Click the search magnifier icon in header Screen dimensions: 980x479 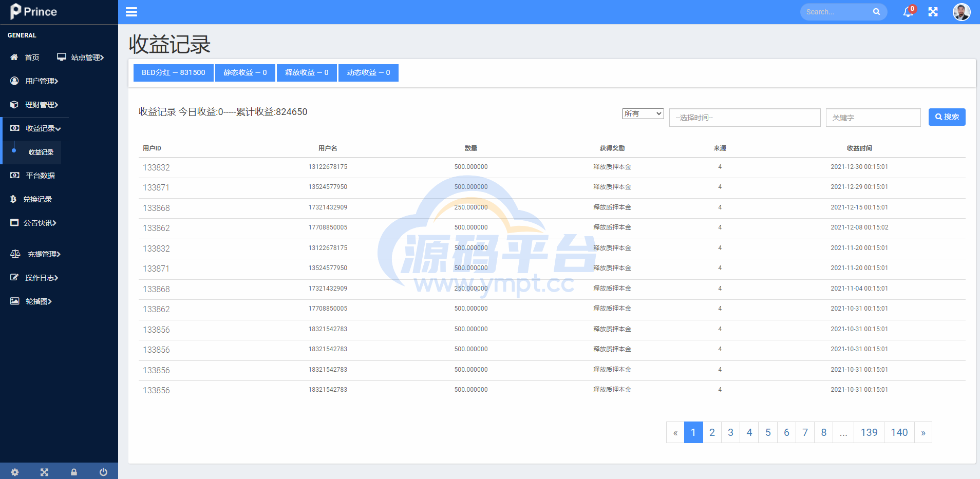pyautogui.click(x=876, y=12)
